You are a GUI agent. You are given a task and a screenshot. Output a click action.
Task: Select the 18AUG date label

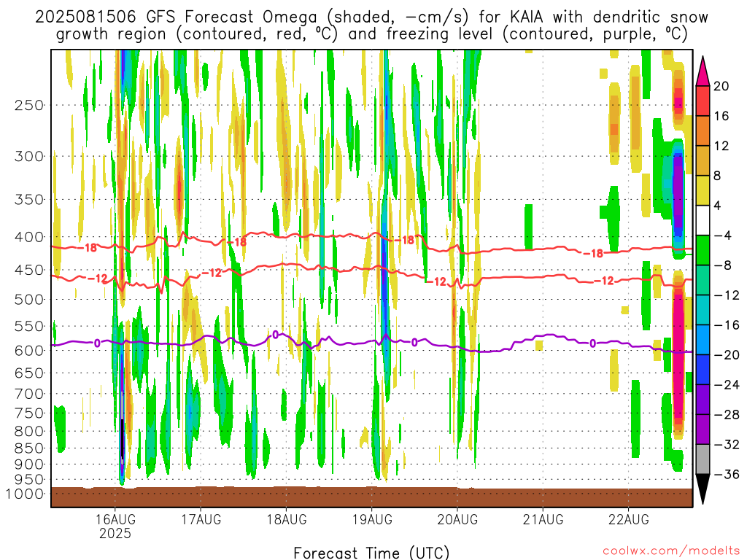click(286, 519)
